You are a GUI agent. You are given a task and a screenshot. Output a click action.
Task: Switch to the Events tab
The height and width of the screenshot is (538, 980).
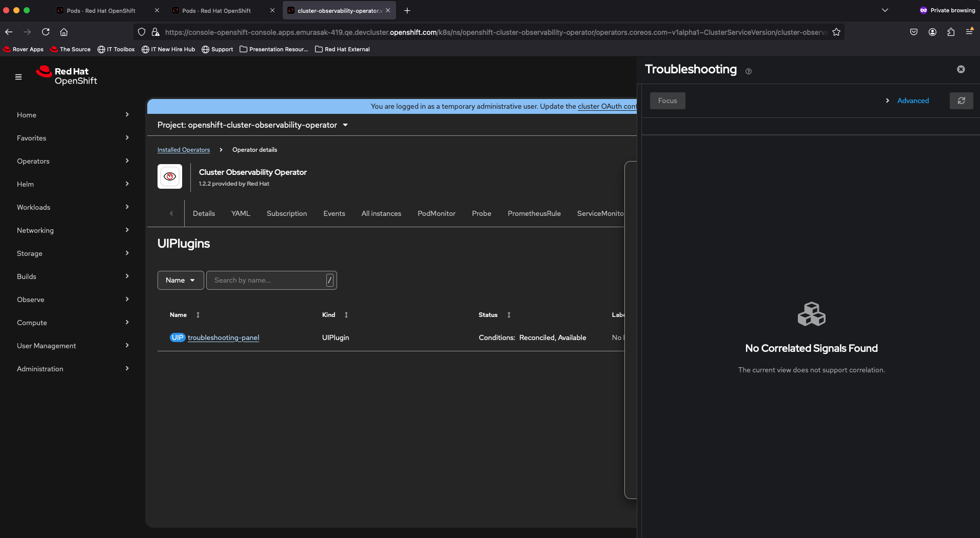(x=334, y=213)
